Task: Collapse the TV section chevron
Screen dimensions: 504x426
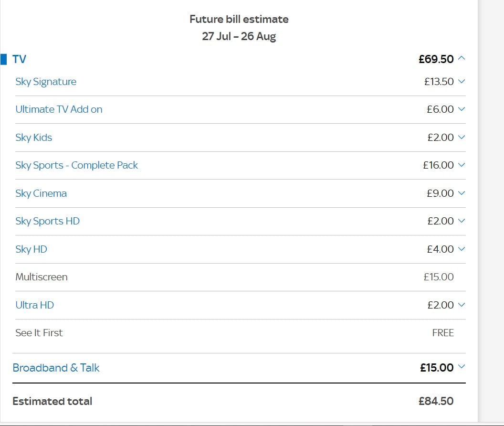Action: [462, 58]
